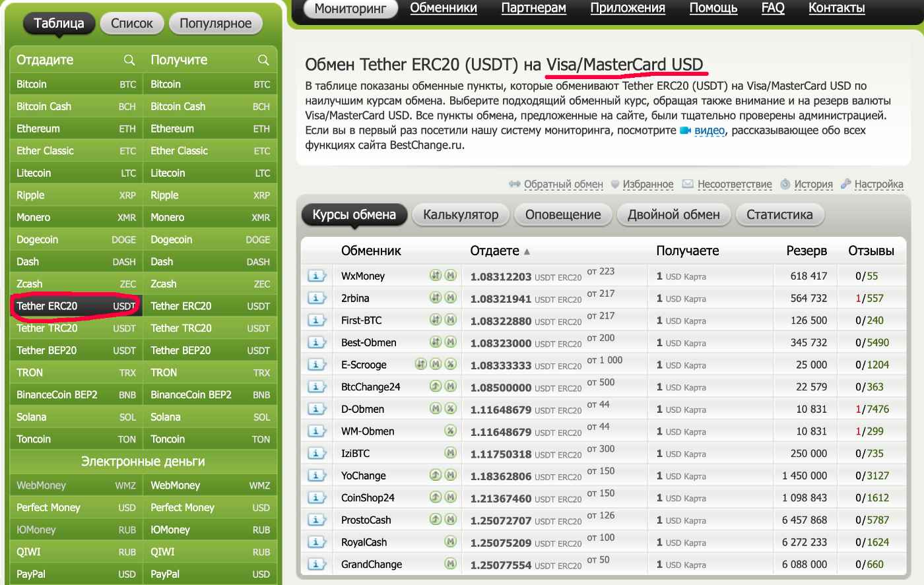Viewport: 924px width, 585px height.
Task: Open Помощь in top navigation
Action: (x=713, y=8)
